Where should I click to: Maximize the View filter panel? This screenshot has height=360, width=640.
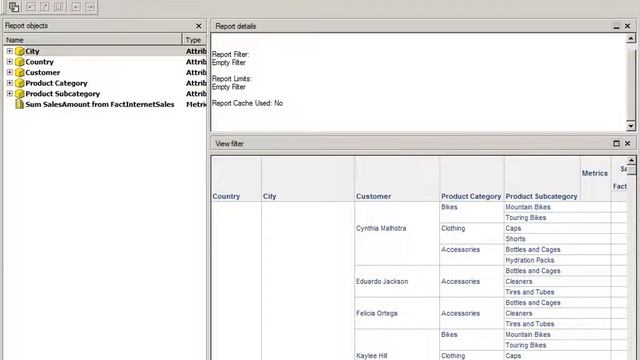click(x=616, y=144)
